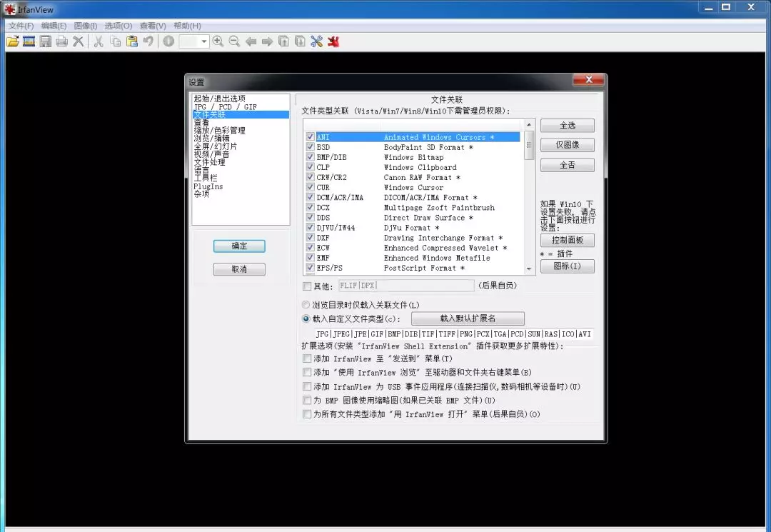Open settings via wrench and screwdriver icon

[317, 42]
